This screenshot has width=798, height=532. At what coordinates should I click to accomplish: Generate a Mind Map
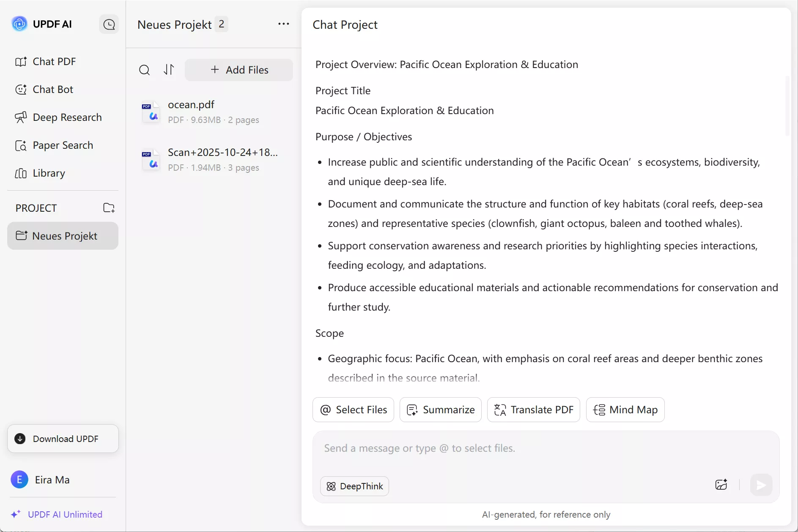[625, 409]
